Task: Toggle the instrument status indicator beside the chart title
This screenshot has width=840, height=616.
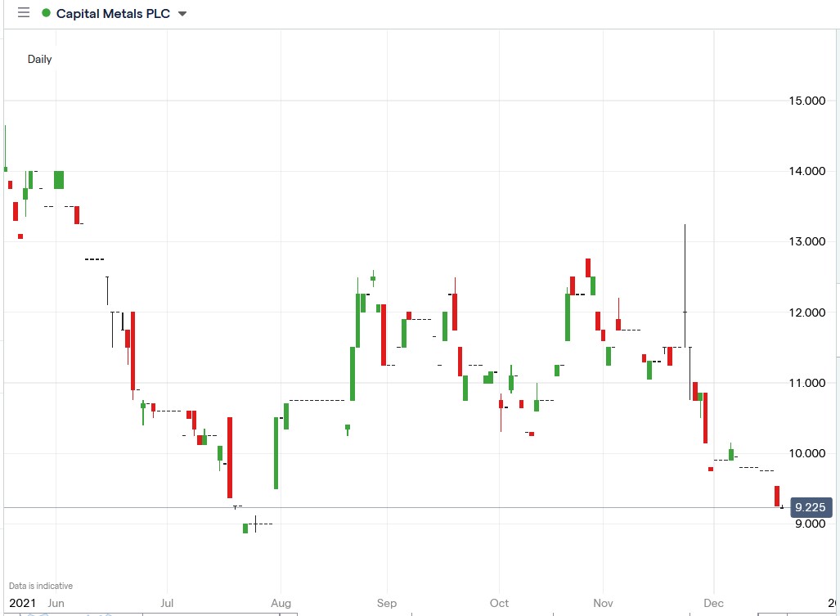Action: (x=46, y=13)
